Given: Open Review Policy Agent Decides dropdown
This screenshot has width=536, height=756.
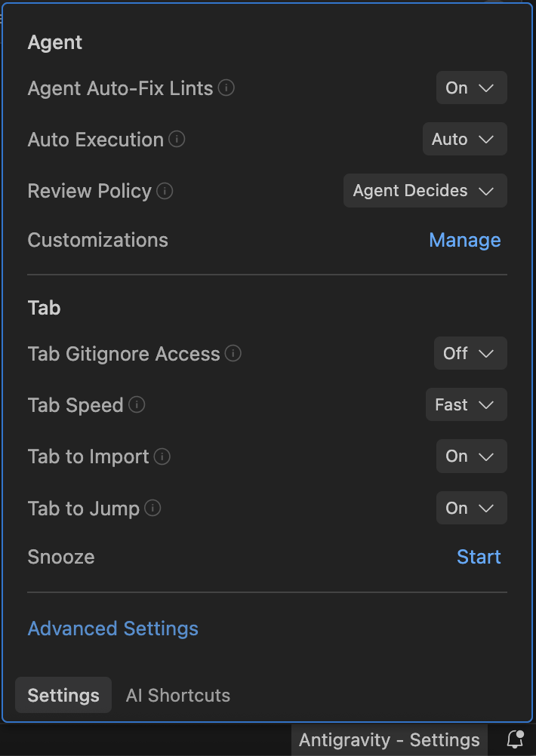Looking at the screenshot, I should [424, 191].
